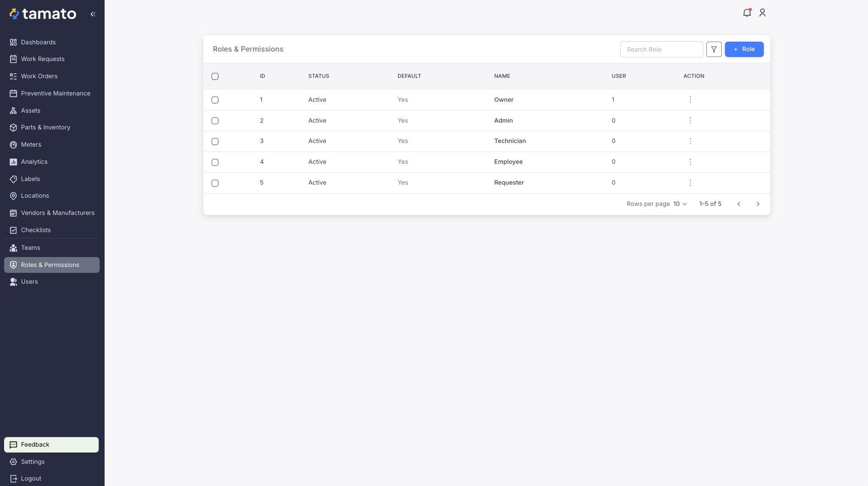The width and height of the screenshot is (868, 486).
Task: Navigate to Preventive Maintenance
Action: pos(55,93)
